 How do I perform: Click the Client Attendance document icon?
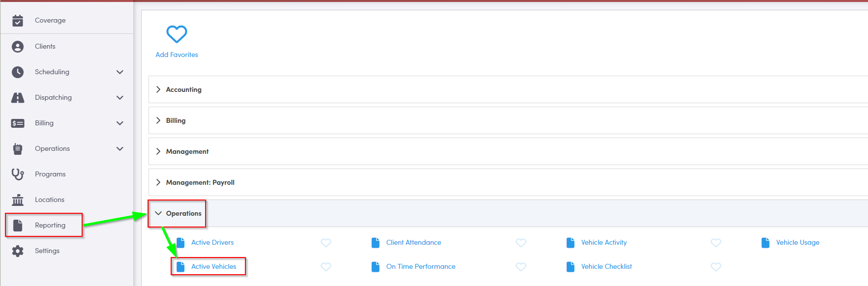tap(375, 243)
